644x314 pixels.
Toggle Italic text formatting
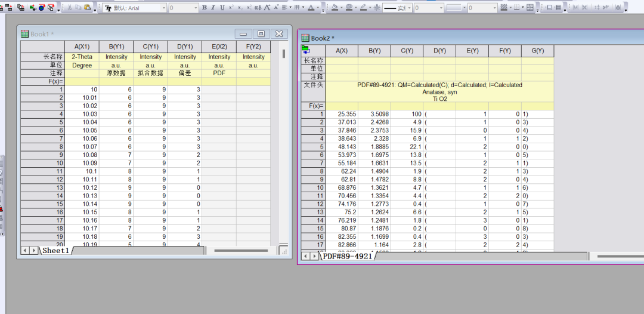[213, 8]
